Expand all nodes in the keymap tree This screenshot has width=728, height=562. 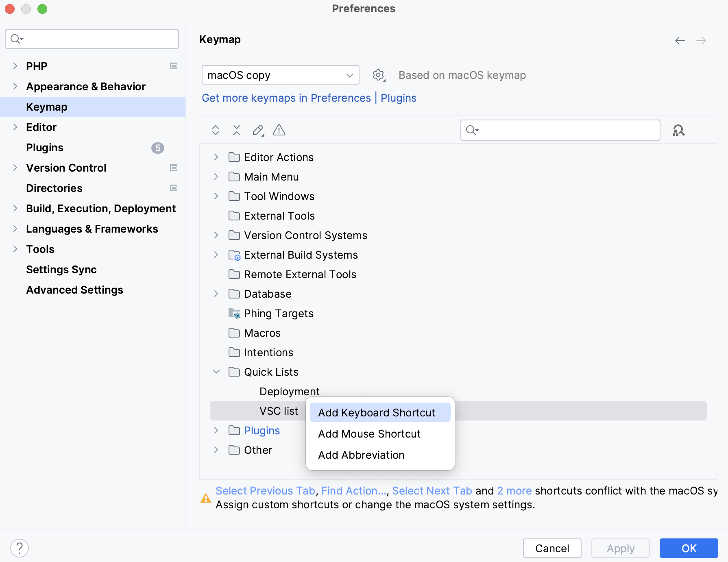pyautogui.click(x=215, y=130)
